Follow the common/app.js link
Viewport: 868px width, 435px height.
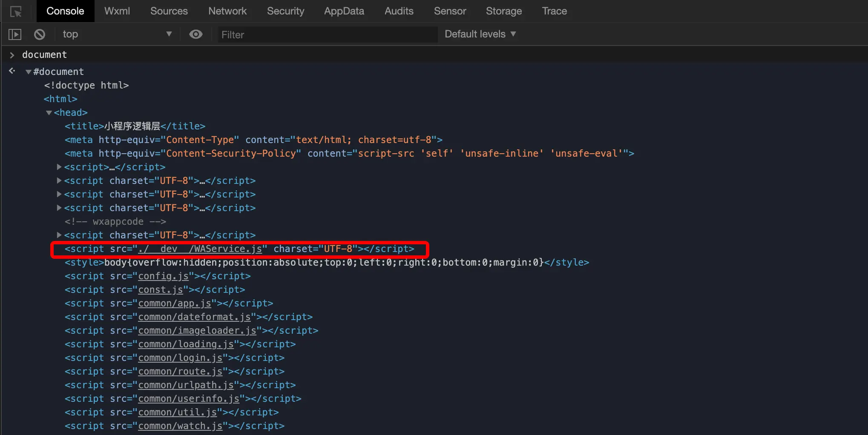point(175,303)
